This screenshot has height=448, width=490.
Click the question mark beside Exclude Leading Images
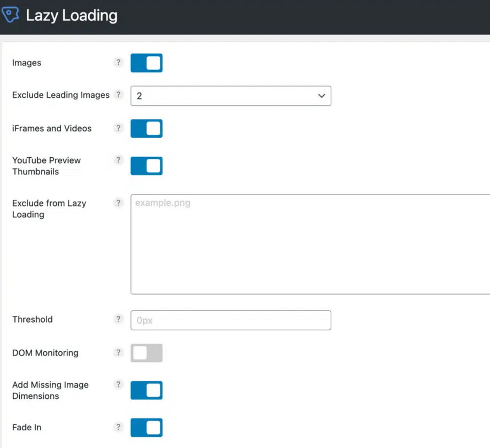[x=118, y=95]
